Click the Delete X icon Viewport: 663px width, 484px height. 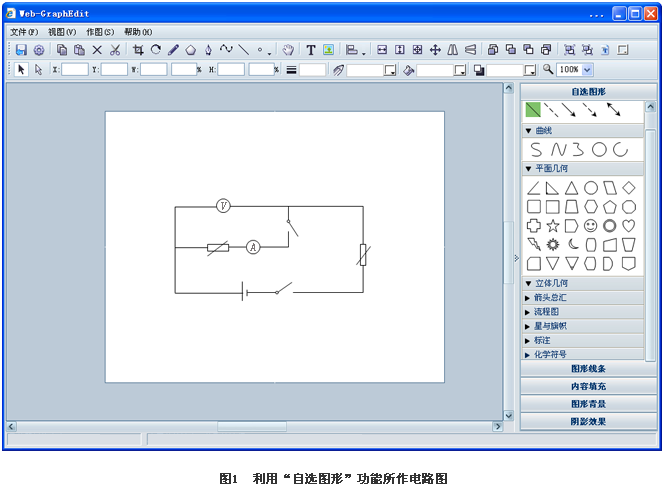pyautogui.click(x=97, y=50)
